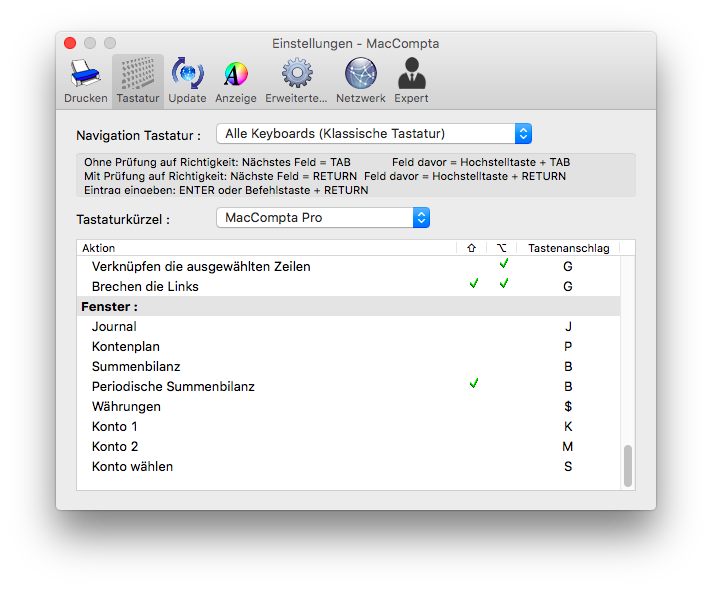Open the Erweiterte gear settings
This screenshot has width=712, height=590.
click(296, 80)
